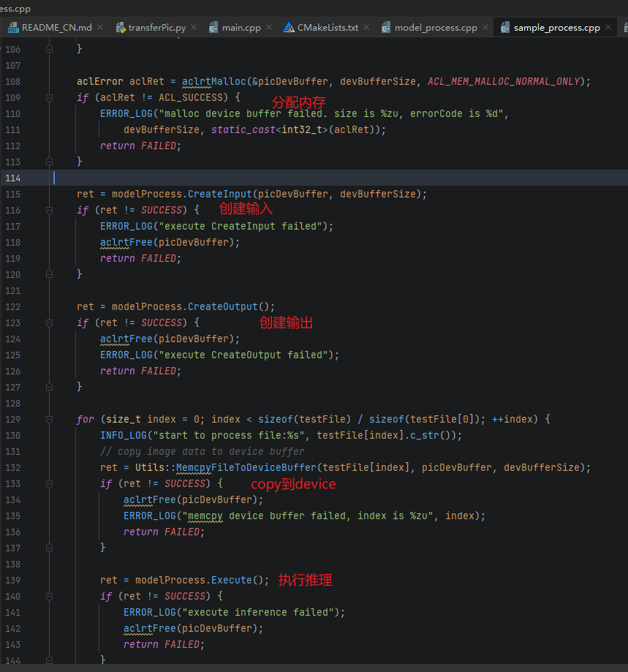Click the C++ file icon on sample_process.cpp tab
This screenshot has height=672, width=628.
505,28
